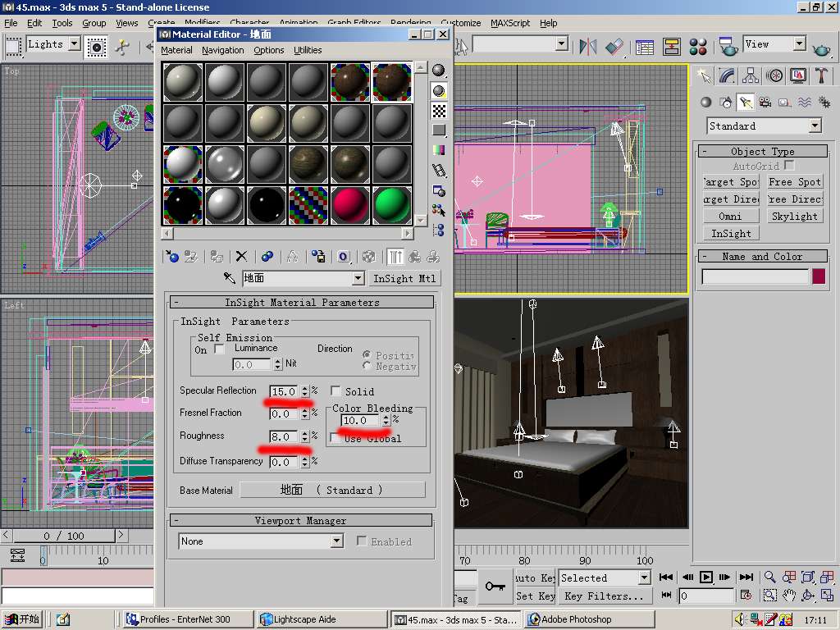The image size is (840, 630).
Task: Select the Pan hand viewport tool
Action: (789, 596)
